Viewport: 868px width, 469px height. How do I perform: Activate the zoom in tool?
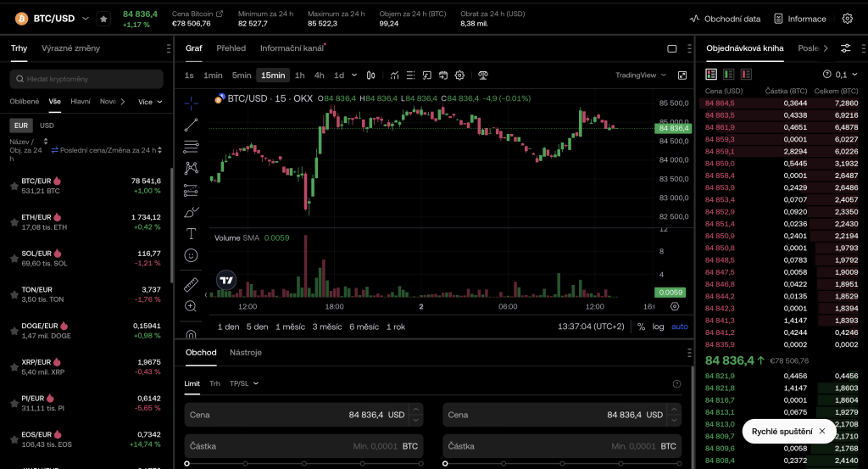coord(191,306)
